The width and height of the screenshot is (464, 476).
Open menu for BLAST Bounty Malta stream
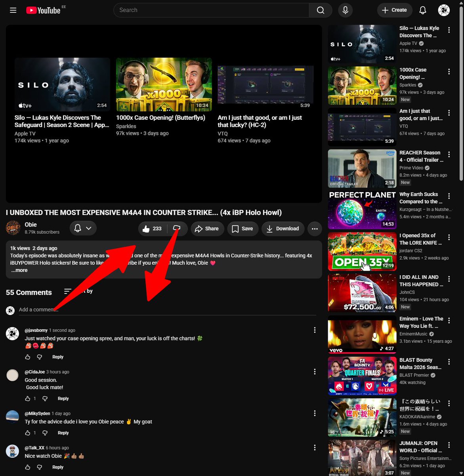point(449,362)
